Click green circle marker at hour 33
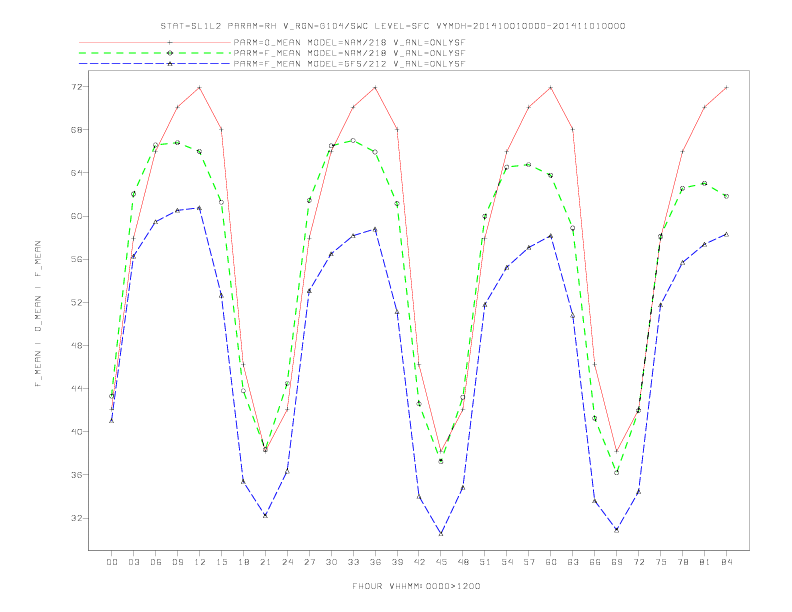Viewport: 792px width, 612px height. (353, 140)
